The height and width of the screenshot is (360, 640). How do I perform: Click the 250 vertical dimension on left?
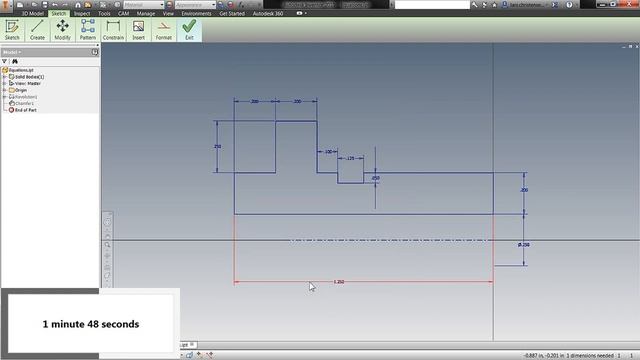point(218,147)
